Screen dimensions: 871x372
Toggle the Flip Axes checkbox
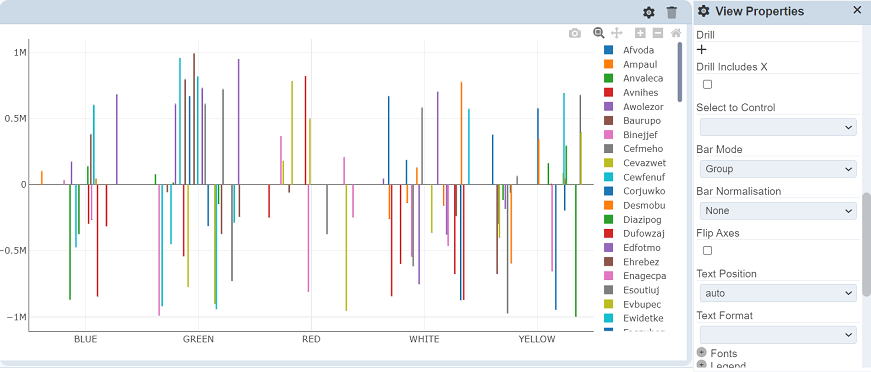pyautogui.click(x=707, y=250)
